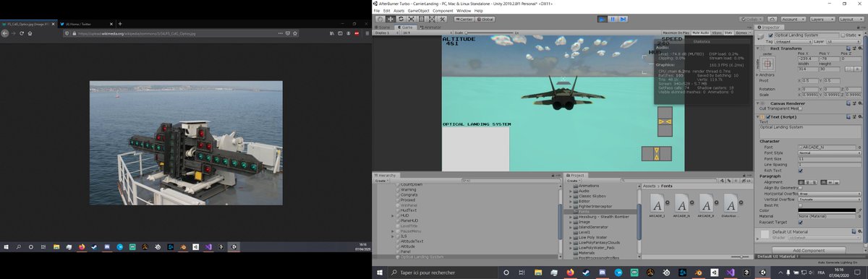868x279 pixels.
Task: Open the text Color swatch picker
Action: [827, 210]
